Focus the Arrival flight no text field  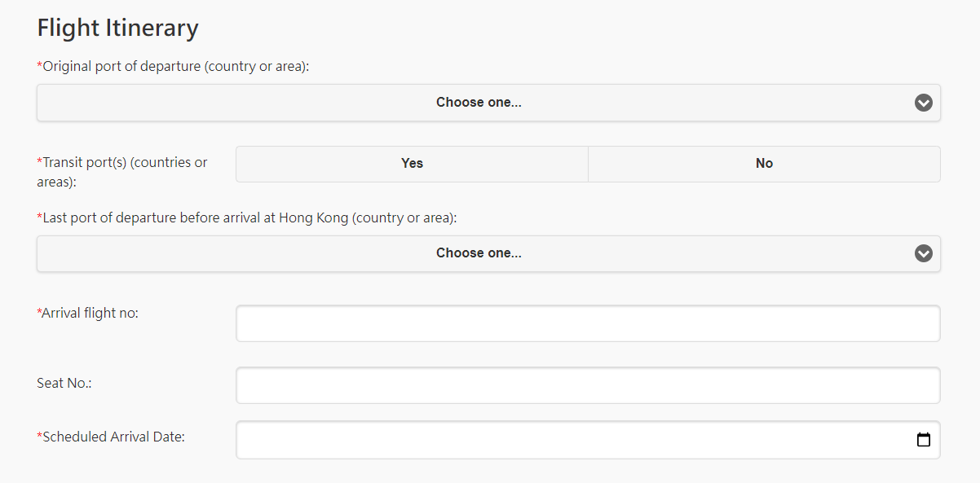pyautogui.click(x=588, y=323)
